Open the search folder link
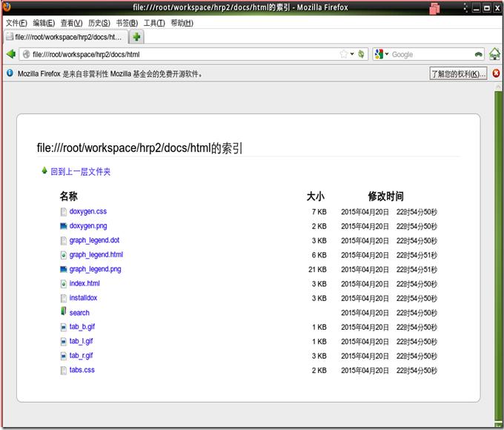This screenshot has height=430, width=504. [x=79, y=313]
